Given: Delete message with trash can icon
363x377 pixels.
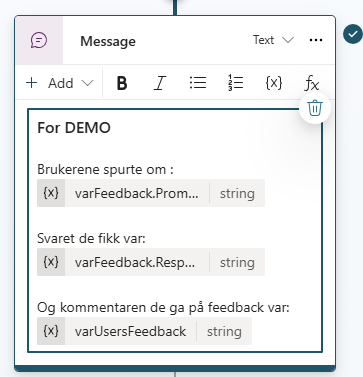Looking at the screenshot, I should pos(315,108).
